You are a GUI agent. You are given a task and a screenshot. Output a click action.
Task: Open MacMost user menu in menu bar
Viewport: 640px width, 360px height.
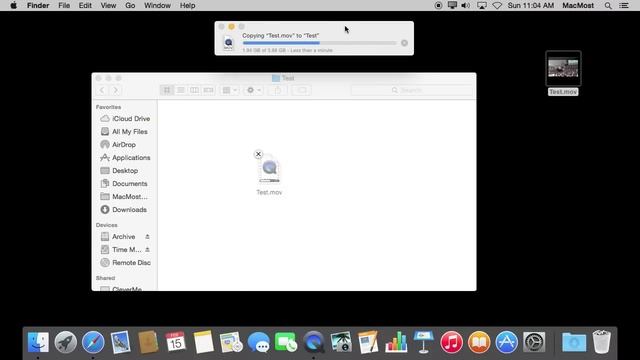(578, 6)
